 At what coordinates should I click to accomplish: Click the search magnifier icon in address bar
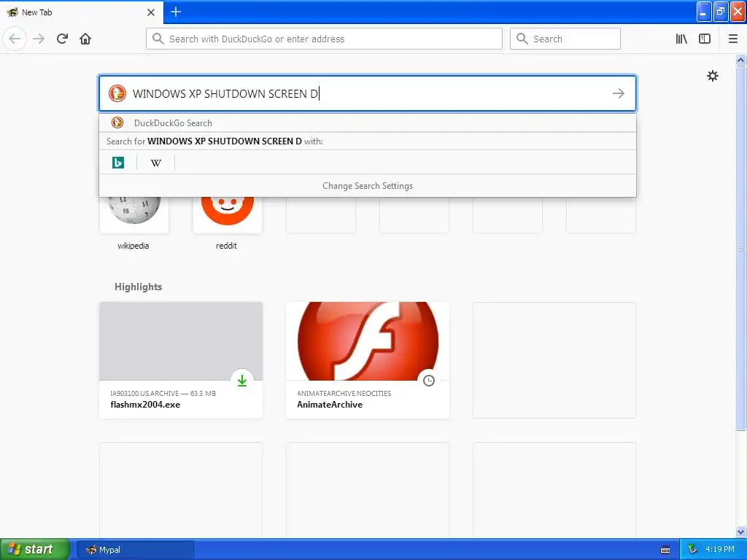tap(158, 39)
